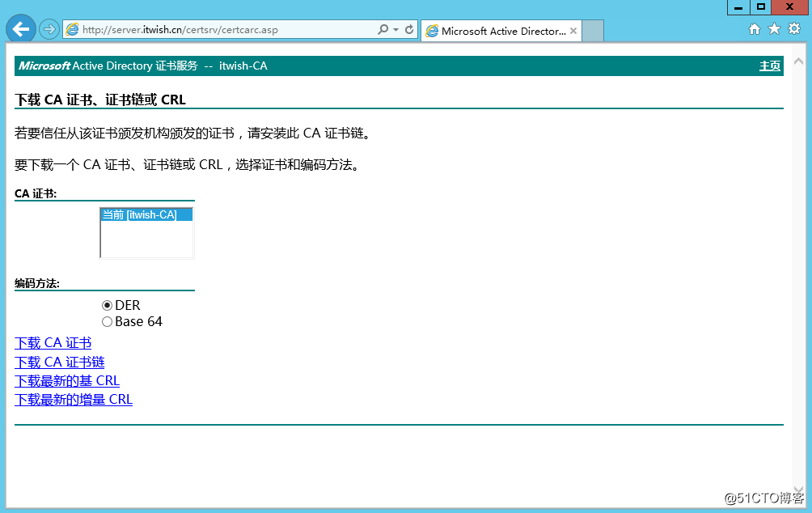Image resolution: width=812 pixels, height=513 pixels.
Task: Open a new blank tab
Action: pyautogui.click(x=593, y=31)
